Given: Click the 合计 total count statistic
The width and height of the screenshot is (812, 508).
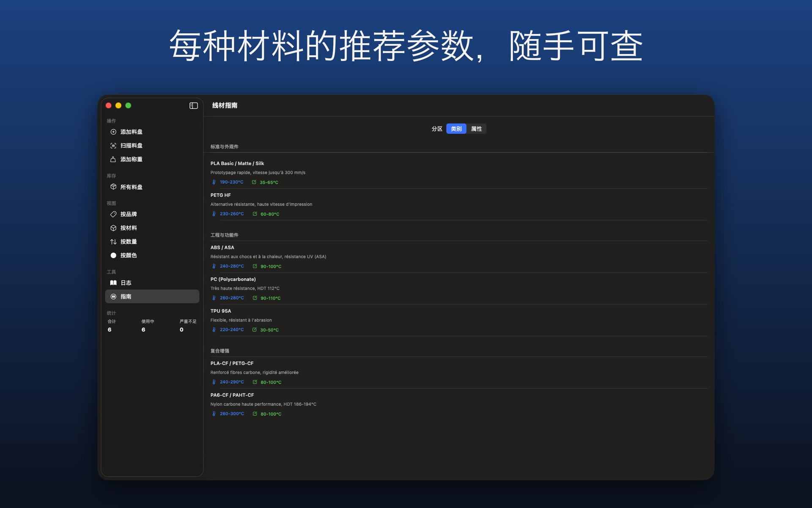Looking at the screenshot, I should tap(112, 326).
